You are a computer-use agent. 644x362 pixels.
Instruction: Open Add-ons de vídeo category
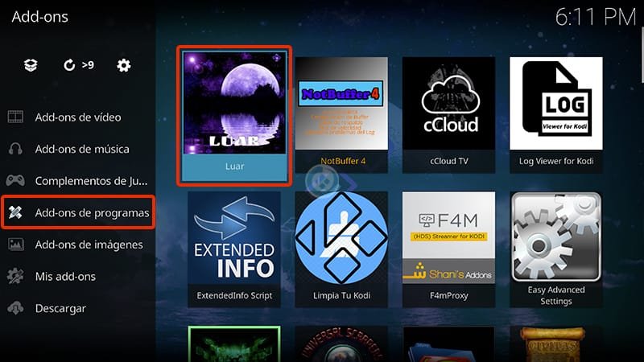tap(78, 117)
